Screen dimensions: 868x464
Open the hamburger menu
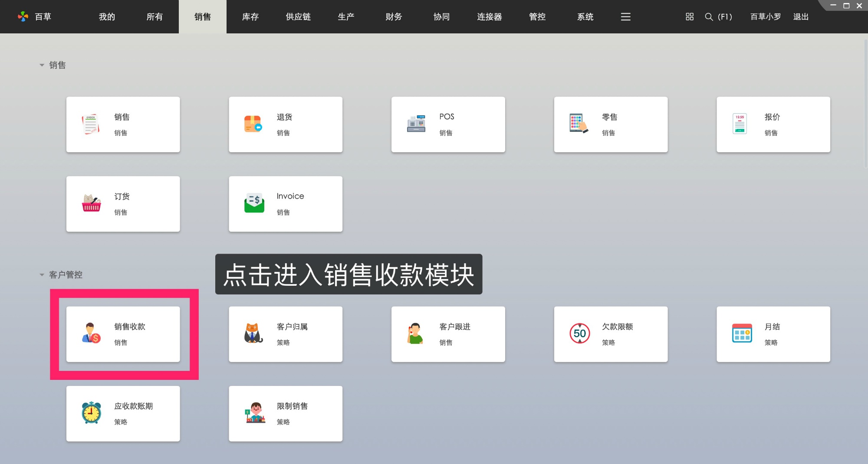coord(625,17)
